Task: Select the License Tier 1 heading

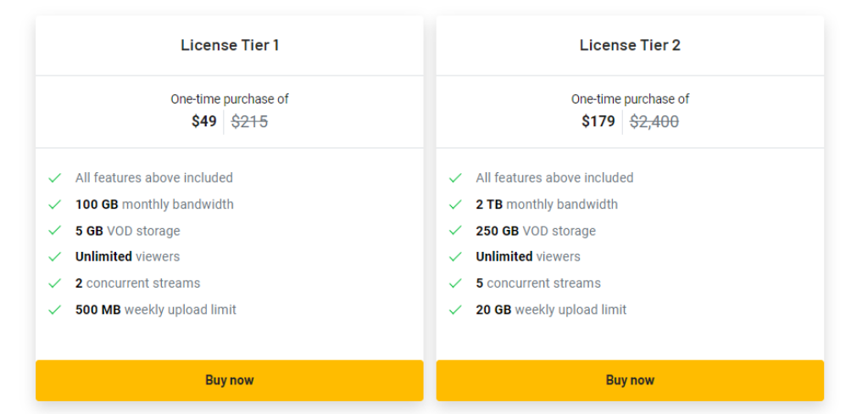Action: (x=230, y=45)
